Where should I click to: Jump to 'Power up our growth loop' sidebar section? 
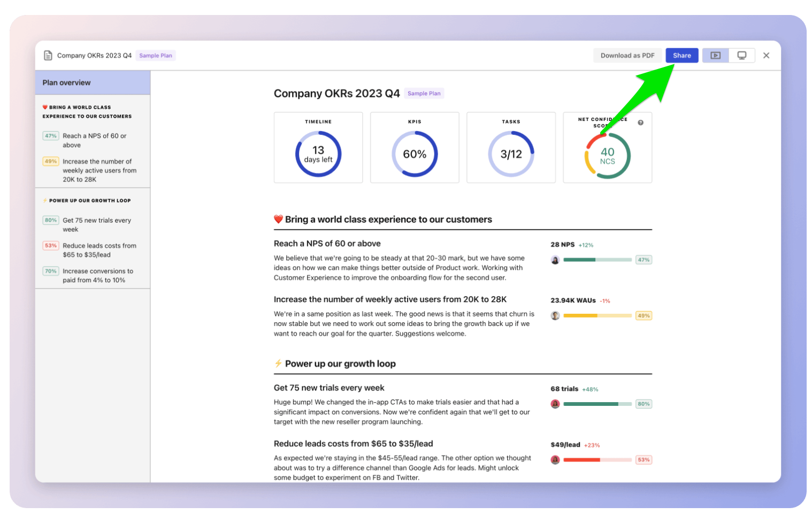pyautogui.click(x=89, y=201)
